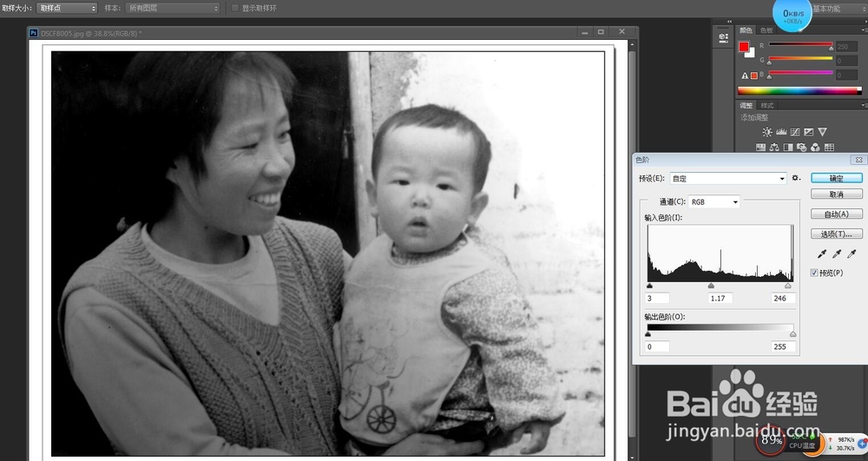868x461 pixels.
Task: Collapse the panel dock using the double-arrow icon
Action: pyautogui.click(x=729, y=22)
